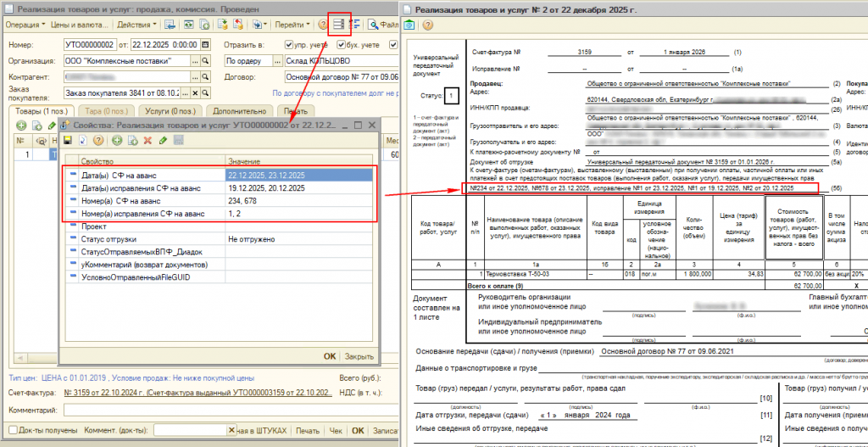
Task: Open the Перейти dropdown menu
Action: [x=293, y=25]
